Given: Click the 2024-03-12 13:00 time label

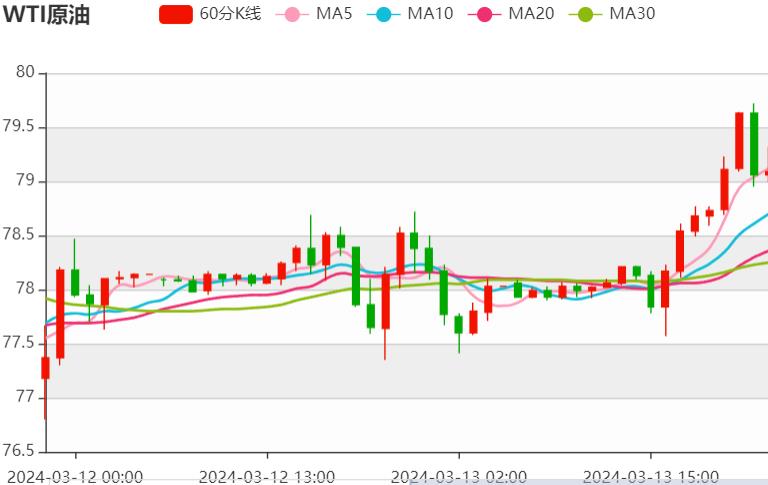Looking at the screenshot, I should [x=267, y=477].
